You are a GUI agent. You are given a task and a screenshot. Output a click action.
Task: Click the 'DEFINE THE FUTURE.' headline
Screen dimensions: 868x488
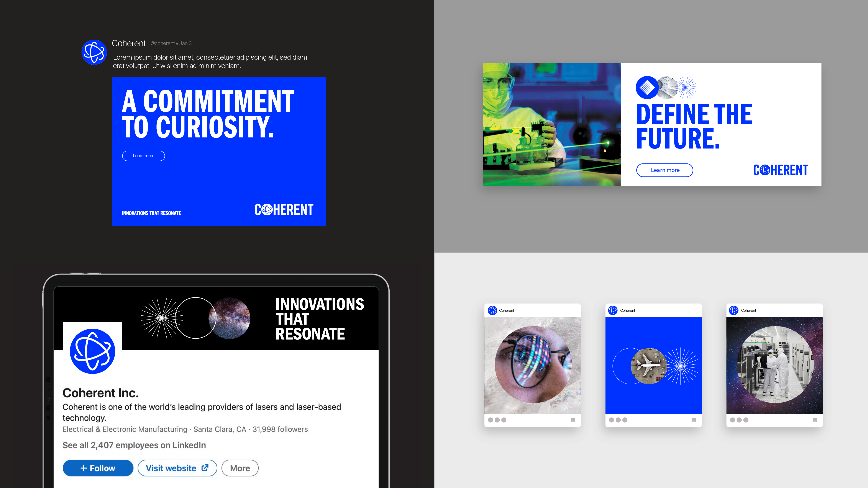click(694, 126)
